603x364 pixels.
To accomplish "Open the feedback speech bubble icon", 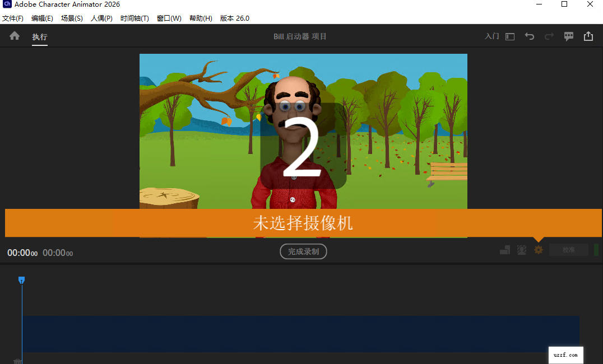I will click(568, 36).
